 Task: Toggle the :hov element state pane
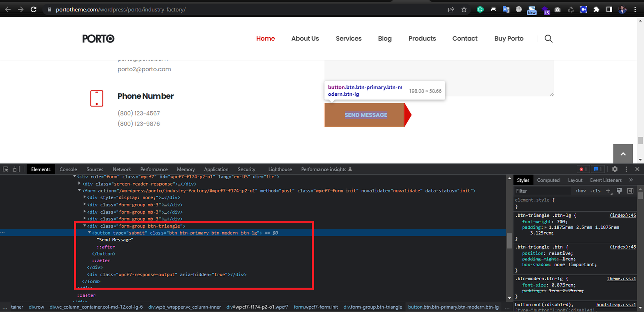581,191
